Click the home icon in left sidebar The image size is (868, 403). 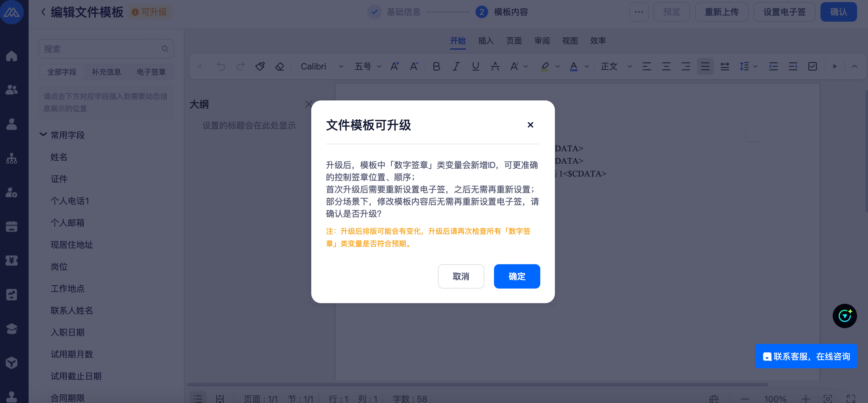[x=12, y=56]
